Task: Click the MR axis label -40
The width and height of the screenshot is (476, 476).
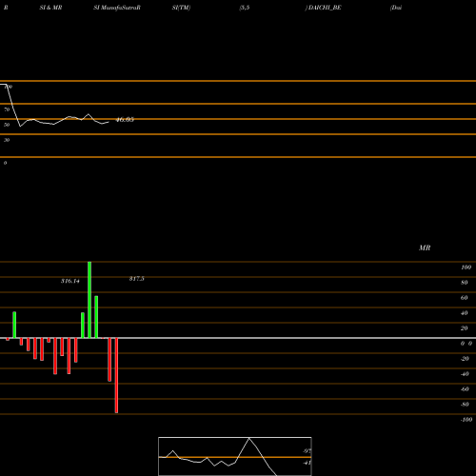Action: (465, 374)
